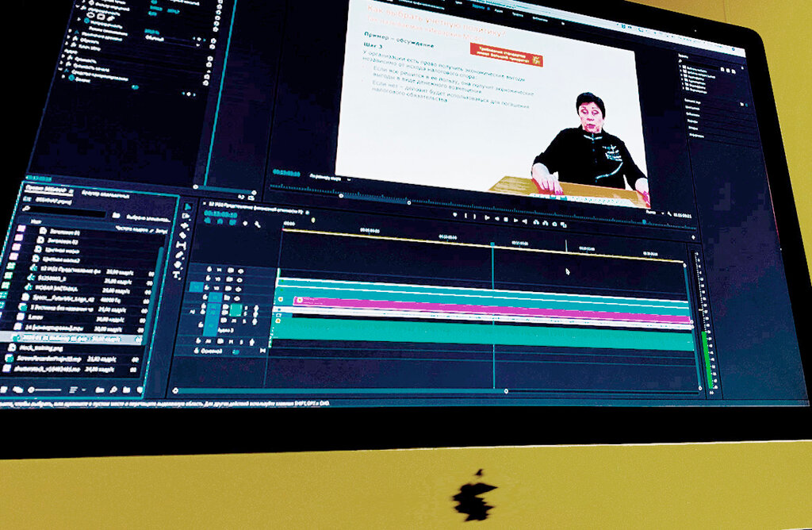The width and height of the screenshot is (812, 530).
Task: Select the Selection (arrow) tool
Action: [x=188, y=207]
